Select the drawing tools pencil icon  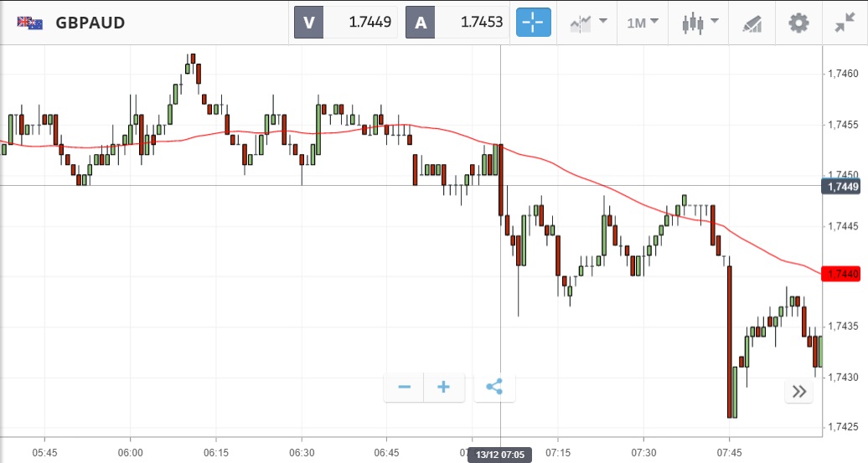(x=752, y=23)
